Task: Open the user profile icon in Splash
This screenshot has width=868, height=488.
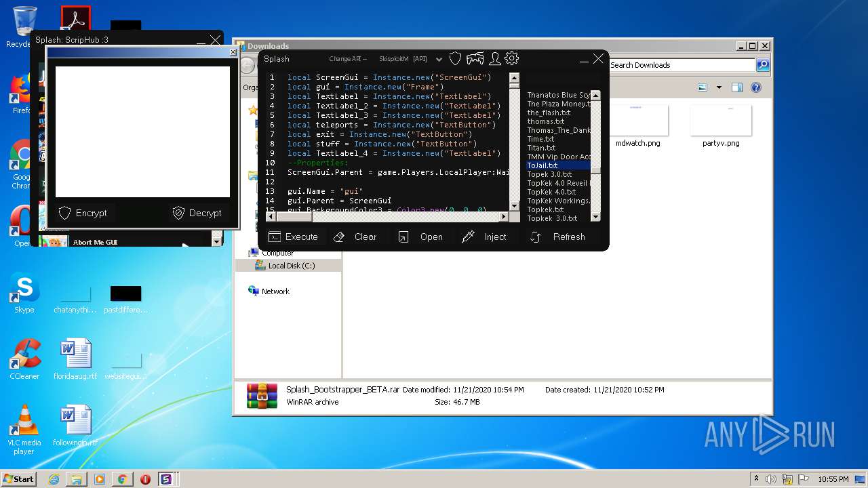Action: pyautogui.click(x=495, y=59)
